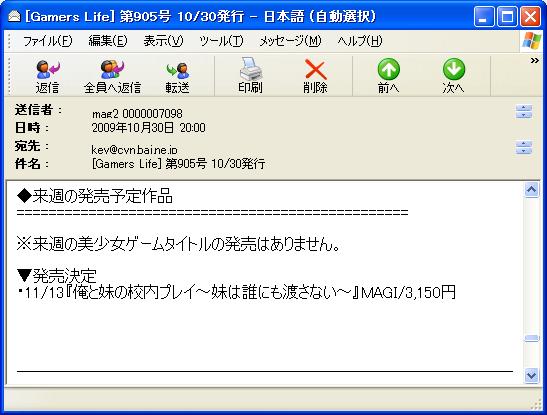
Task: Open the ツール(T) menu
Action: pyautogui.click(x=221, y=41)
